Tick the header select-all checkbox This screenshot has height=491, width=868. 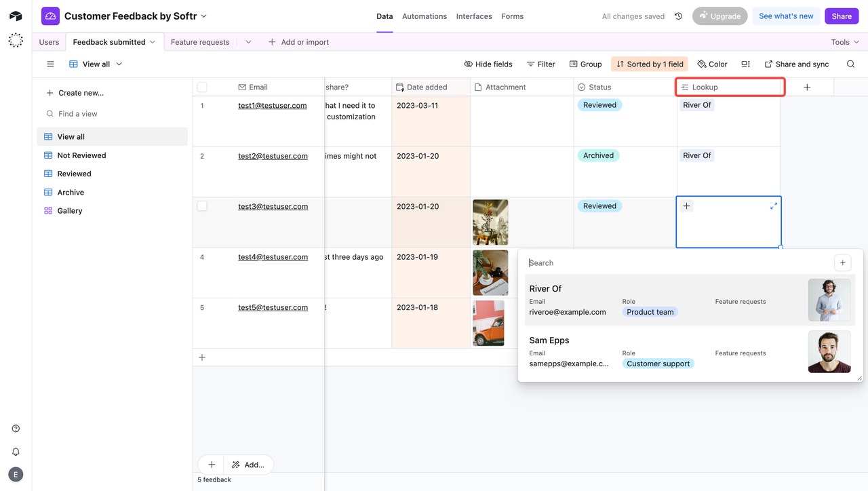pos(201,87)
